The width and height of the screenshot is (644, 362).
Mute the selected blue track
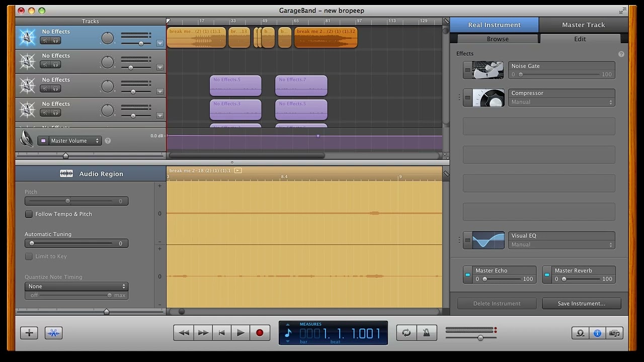[46, 41]
